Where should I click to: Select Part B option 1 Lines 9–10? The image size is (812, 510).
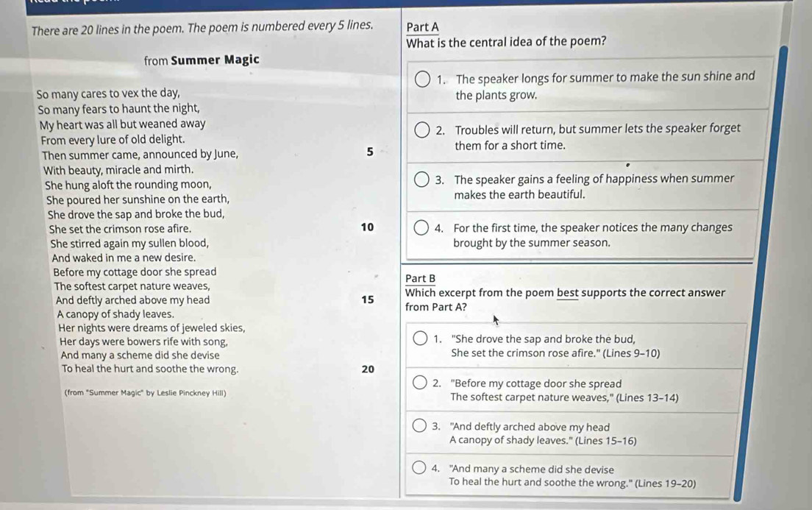(420, 339)
